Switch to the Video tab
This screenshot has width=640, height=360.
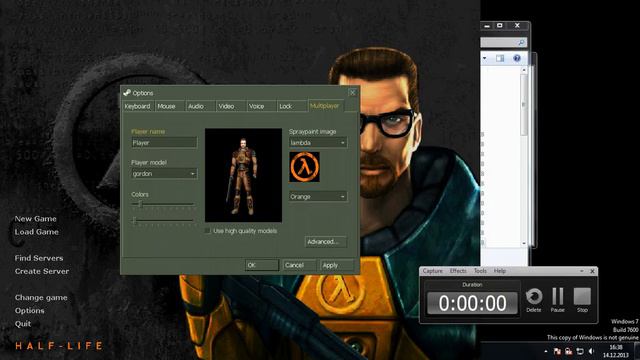[231, 106]
